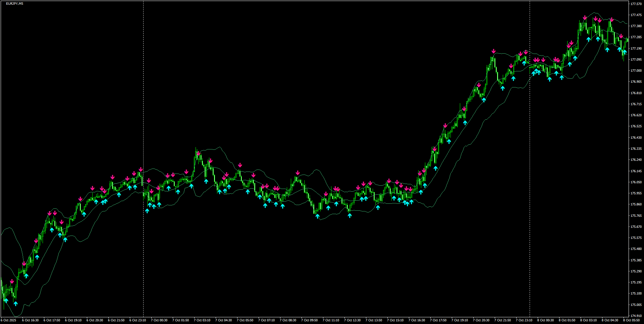
Task: Click the 177.475 price scale value
Action: point(636,15)
